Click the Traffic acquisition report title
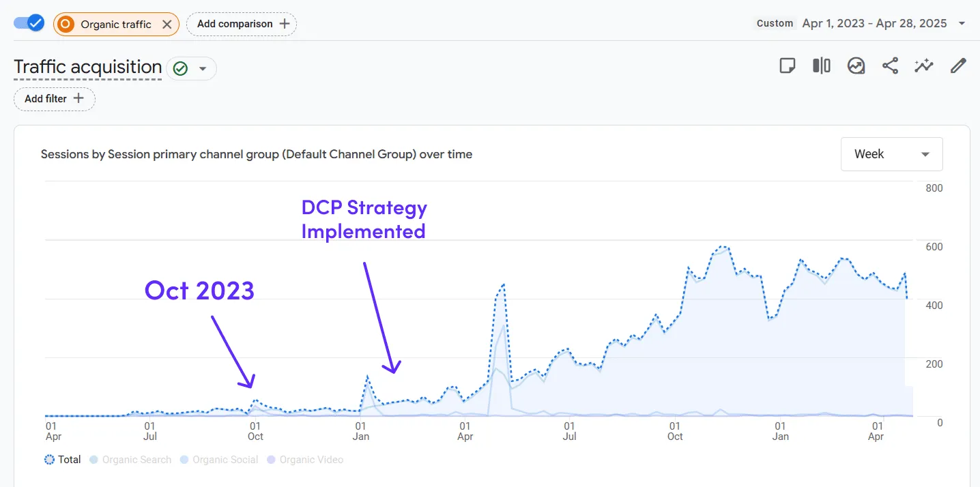Image resolution: width=980 pixels, height=487 pixels. (x=87, y=67)
